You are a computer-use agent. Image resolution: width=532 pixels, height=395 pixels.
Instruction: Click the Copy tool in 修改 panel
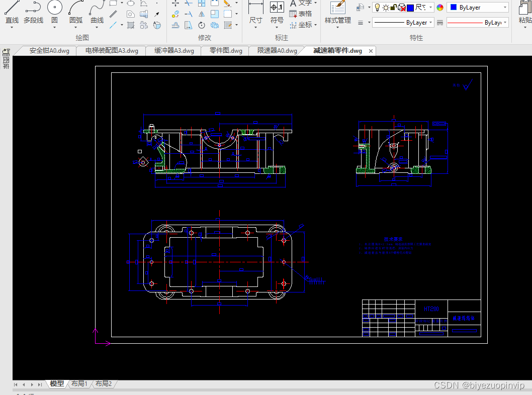click(175, 14)
